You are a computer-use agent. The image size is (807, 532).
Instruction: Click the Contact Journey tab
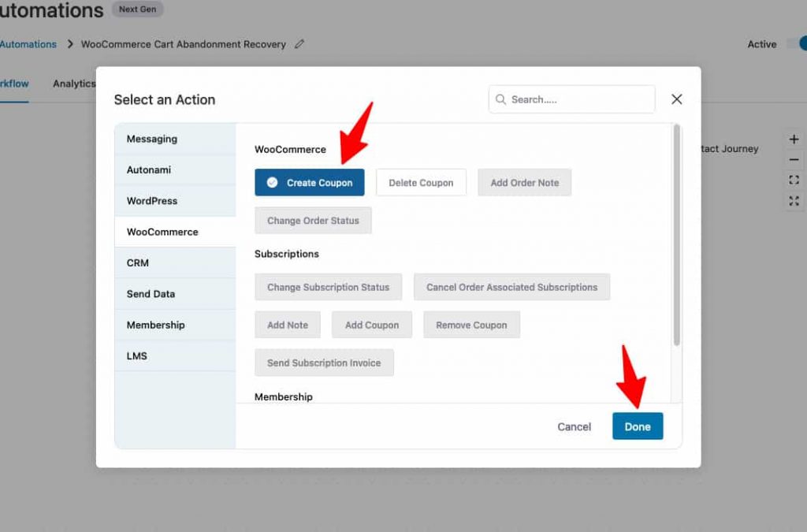point(730,149)
